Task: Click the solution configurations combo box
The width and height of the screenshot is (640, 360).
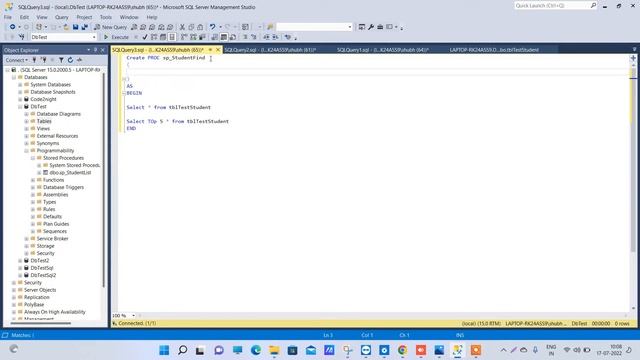Action: (x=314, y=27)
